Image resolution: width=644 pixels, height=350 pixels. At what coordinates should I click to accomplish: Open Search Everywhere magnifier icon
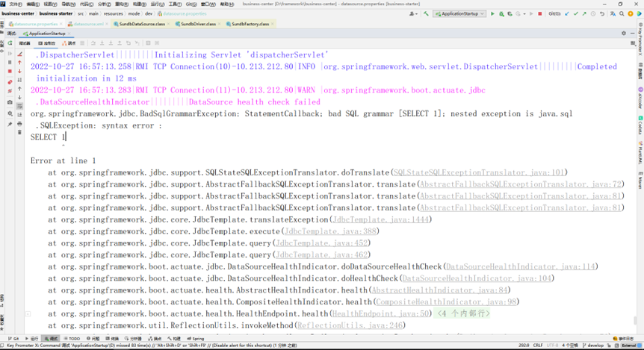622,13
